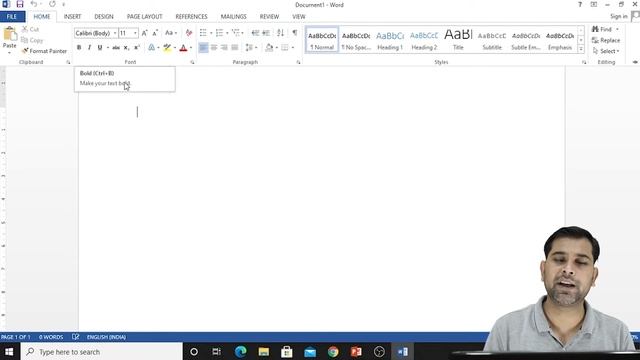
Task: Increase font size with Grow Font
Action: tap(144, 33)
